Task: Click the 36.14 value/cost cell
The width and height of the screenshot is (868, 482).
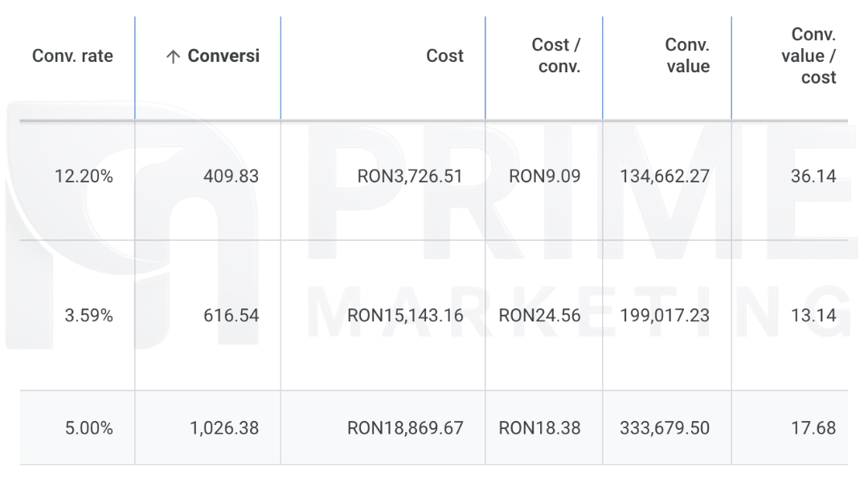Action: pos(813,177)
